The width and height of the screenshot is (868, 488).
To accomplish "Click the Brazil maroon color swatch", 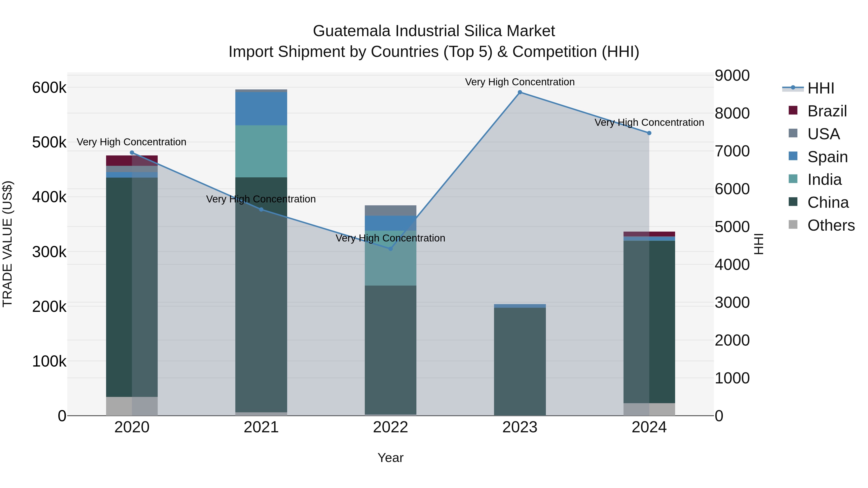I will 793,110.
